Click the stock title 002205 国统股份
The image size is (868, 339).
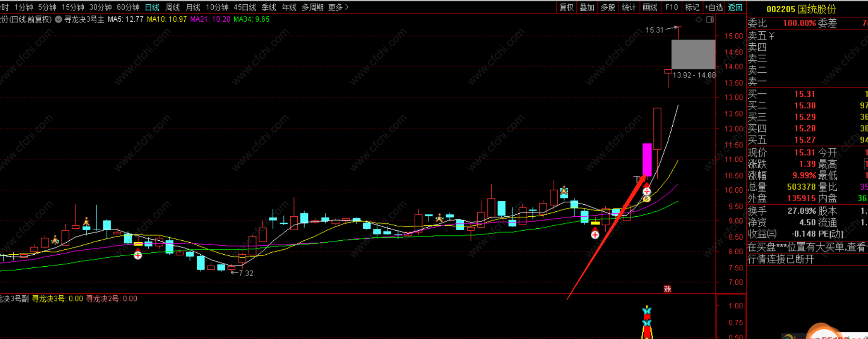click(x=801, y=9)
